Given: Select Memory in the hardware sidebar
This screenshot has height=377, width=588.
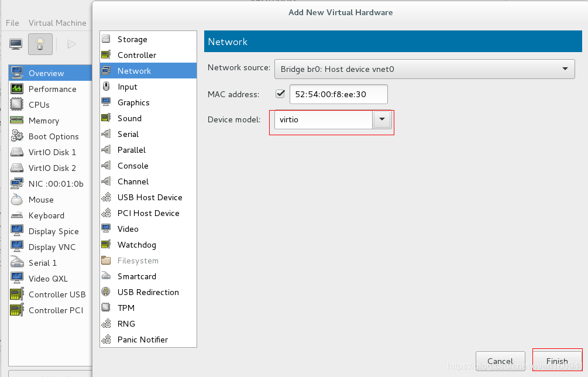Looking at the screenshot, I should tap(44, 121).
